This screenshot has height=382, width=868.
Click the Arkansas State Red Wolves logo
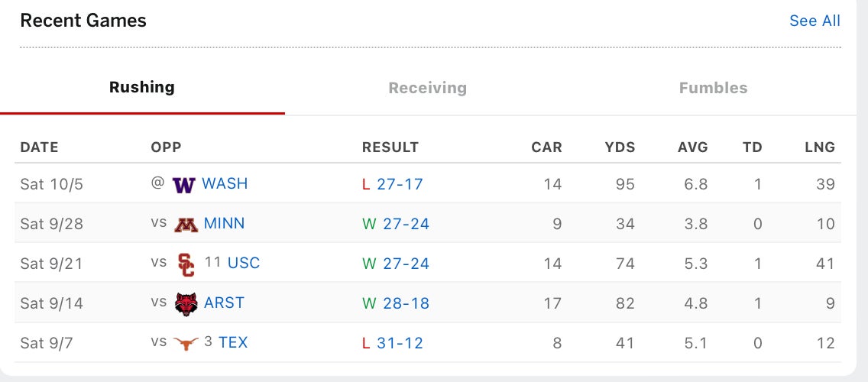tap(186, 304)
